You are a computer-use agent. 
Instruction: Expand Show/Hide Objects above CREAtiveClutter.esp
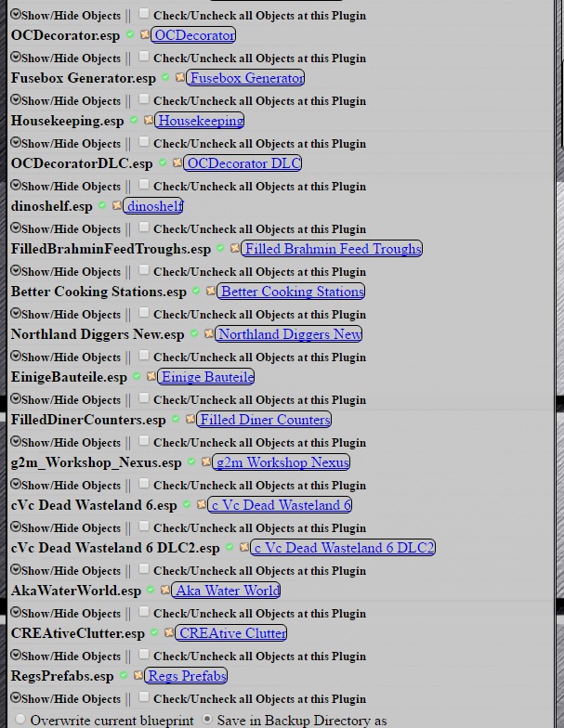(16, 613)
